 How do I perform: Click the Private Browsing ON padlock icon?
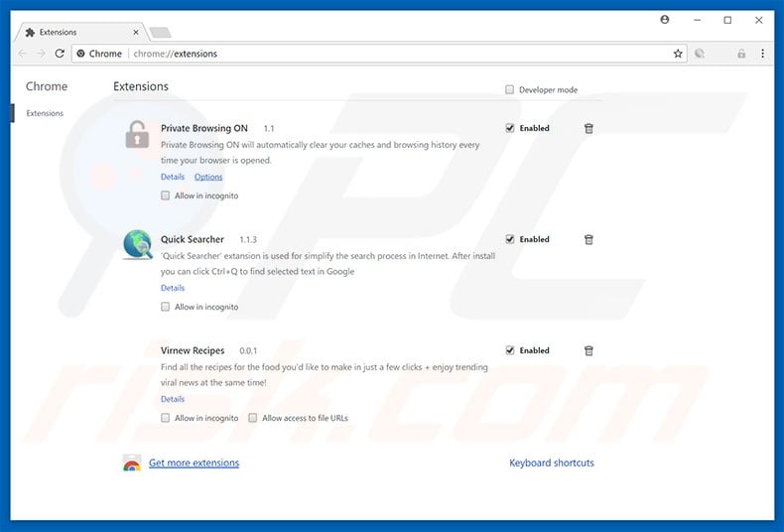coord(137,135)
